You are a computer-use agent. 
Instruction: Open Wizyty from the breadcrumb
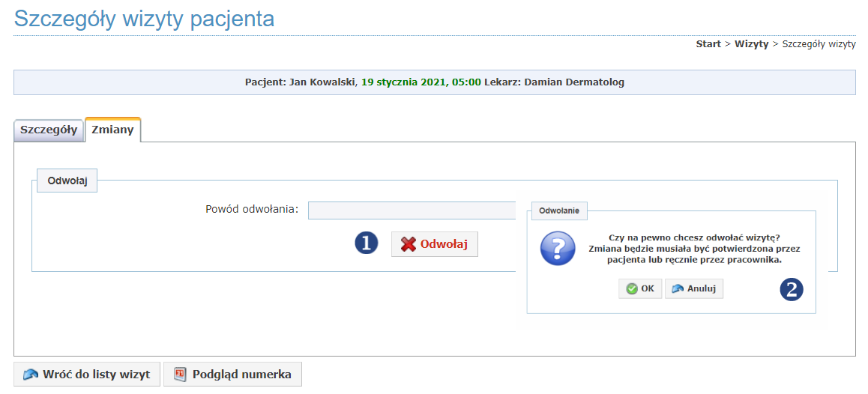coord(751,44)
